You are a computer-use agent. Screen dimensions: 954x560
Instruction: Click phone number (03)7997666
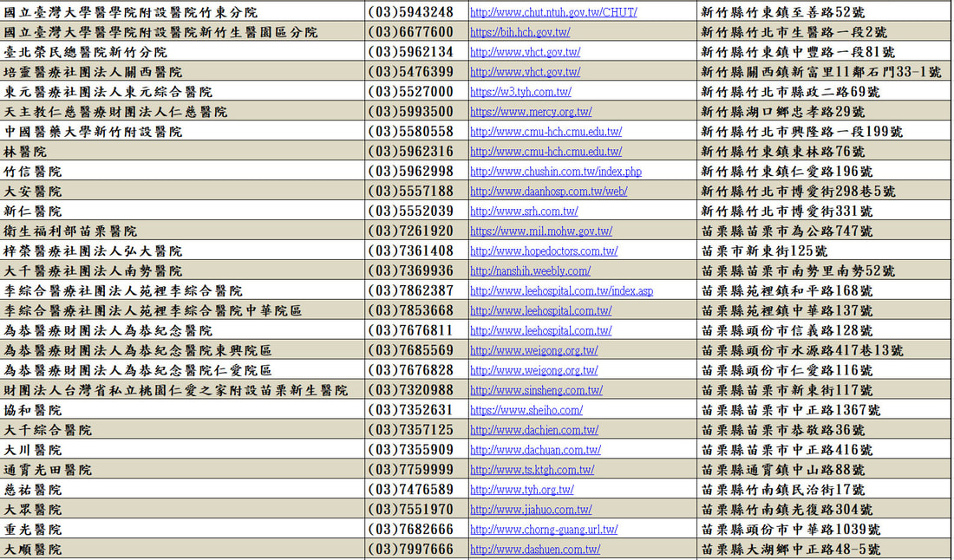tap(411, 550)
